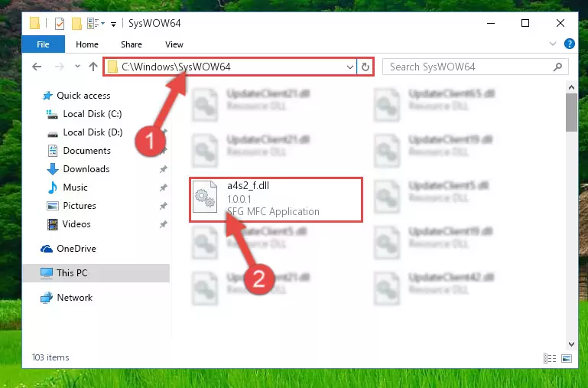Minimize the SysWOW64 window
Viewport: 588px width, 388px height.
point(491,23)
